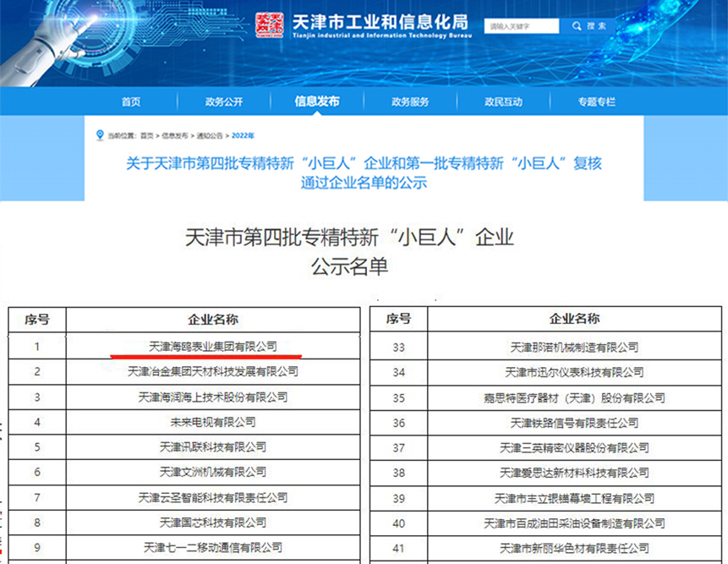Image resolution: width=728 pixels, height=564 pixels.
Task: Click serial number 39 in the table
Action: [x=399, y=499]
